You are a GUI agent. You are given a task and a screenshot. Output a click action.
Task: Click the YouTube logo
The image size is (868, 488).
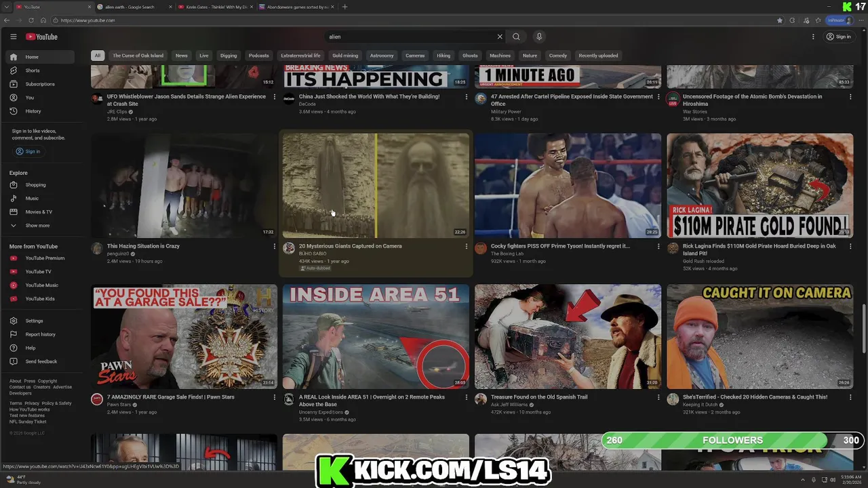(42, 37)
